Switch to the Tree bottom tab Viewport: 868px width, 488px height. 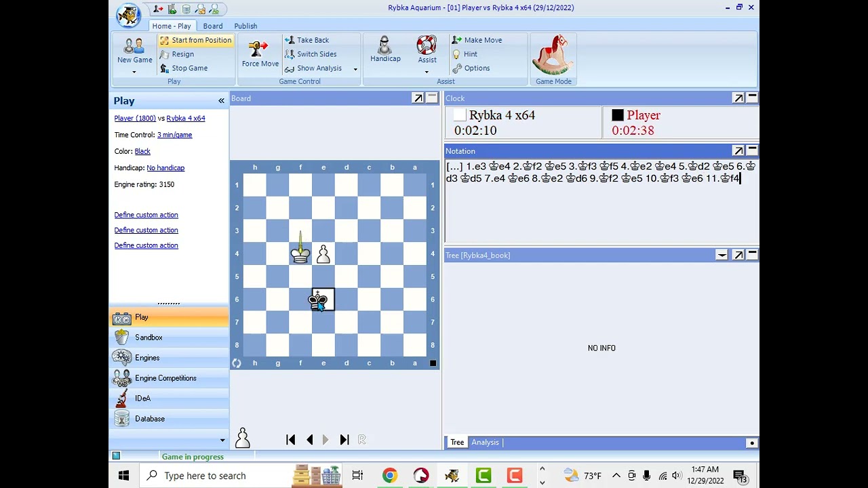pyautogui.click(x=457, y=443)
